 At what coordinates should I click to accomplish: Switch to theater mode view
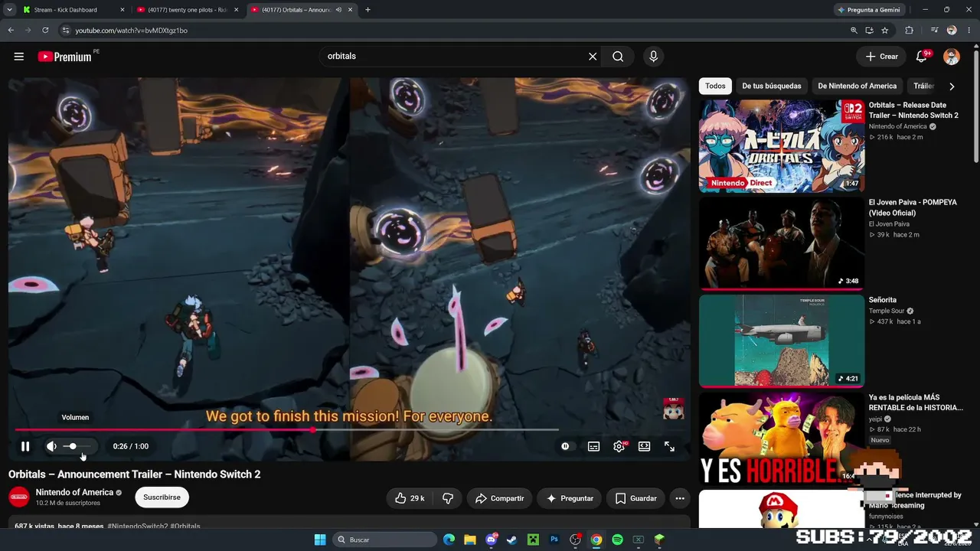point(645,446)
